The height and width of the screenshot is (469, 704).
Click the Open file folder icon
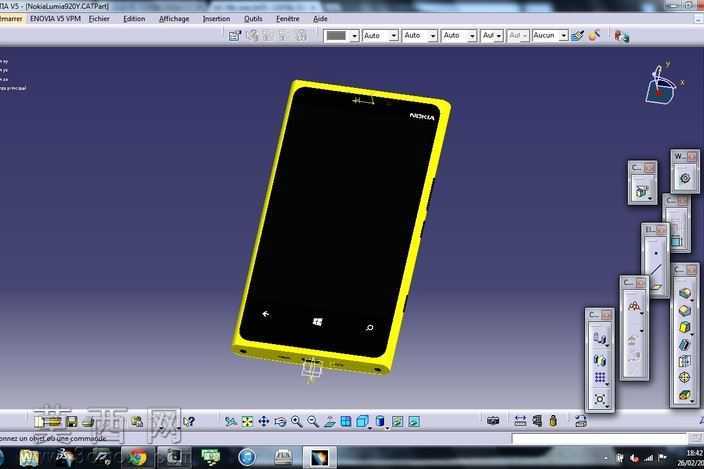pos(54,421)
